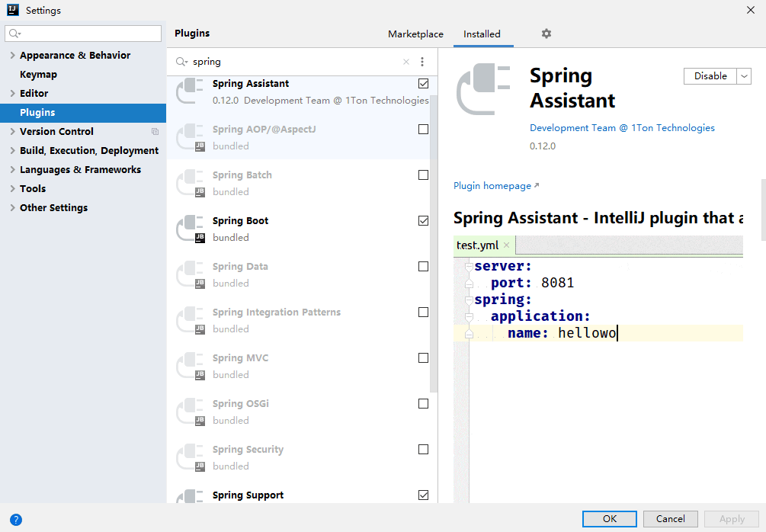The image size is (766, 532).
Task: Open the plugin search options three-dot menu
Action: [422, 62]
